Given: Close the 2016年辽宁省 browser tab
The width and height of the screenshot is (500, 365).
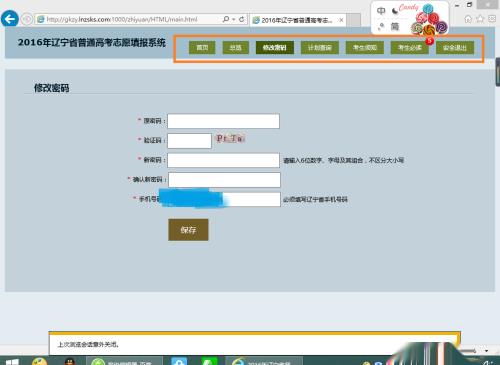Looking at the screenshot, I should click(x=341, y=20).
